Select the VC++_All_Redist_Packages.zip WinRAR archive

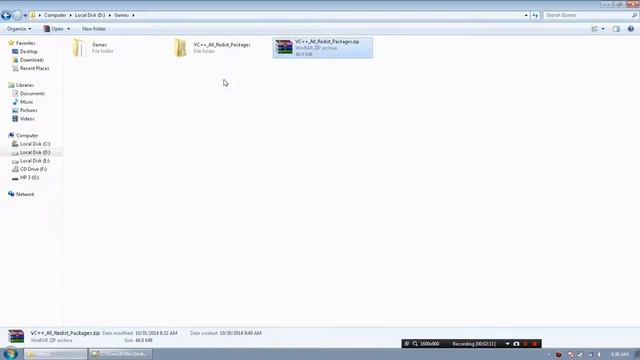point(322,48)
